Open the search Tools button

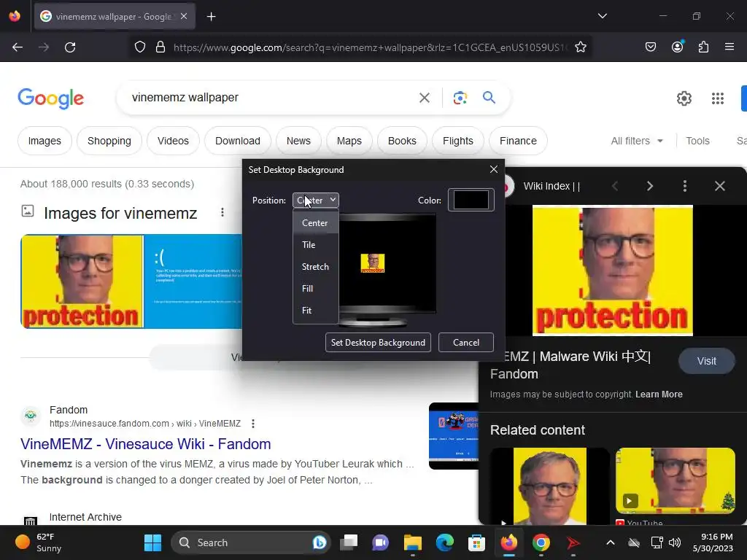tap(697, 141)
